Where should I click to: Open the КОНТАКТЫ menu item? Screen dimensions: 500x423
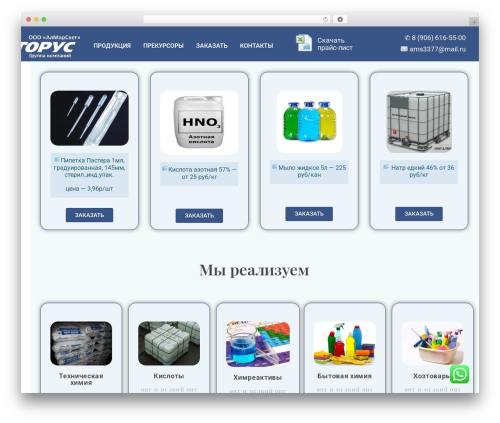click(256, 46)
